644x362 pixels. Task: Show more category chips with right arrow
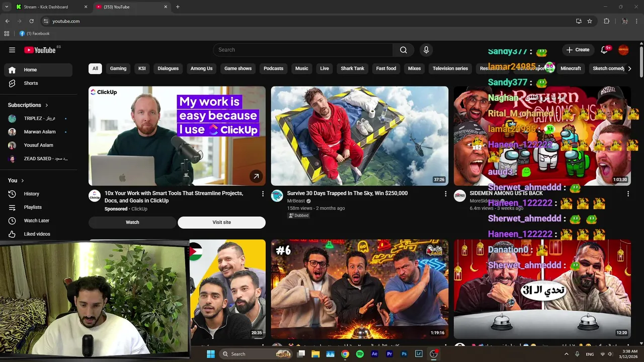(x=629, y=68)
